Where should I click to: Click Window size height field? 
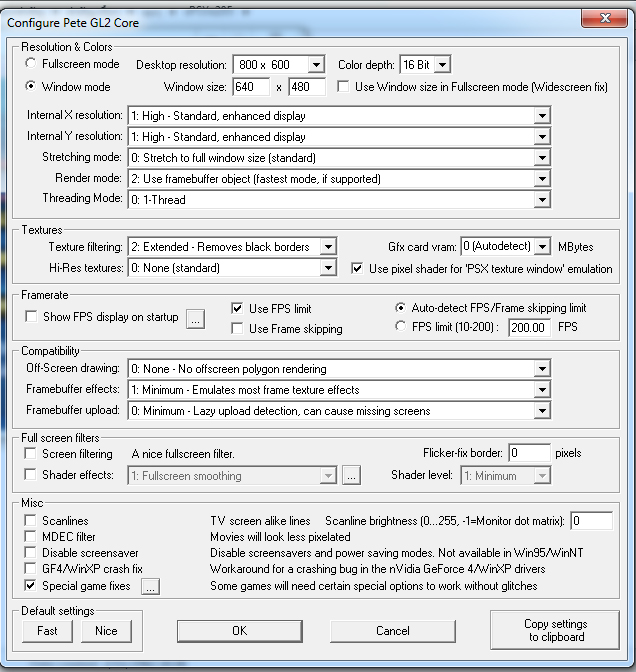coord(307,87)
